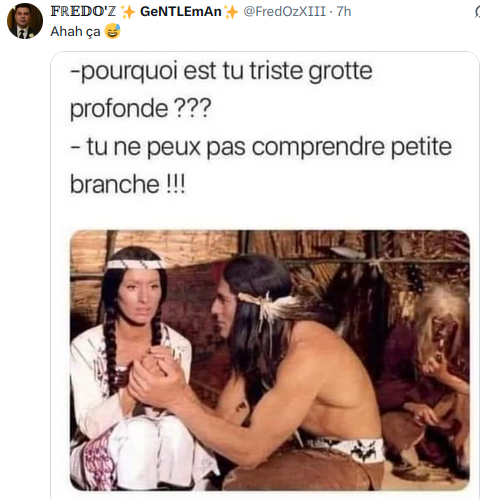Click the sweat-smile emoji after Ahah ça
This screenshot has height=500, width=480.
[x=112, y=31]
